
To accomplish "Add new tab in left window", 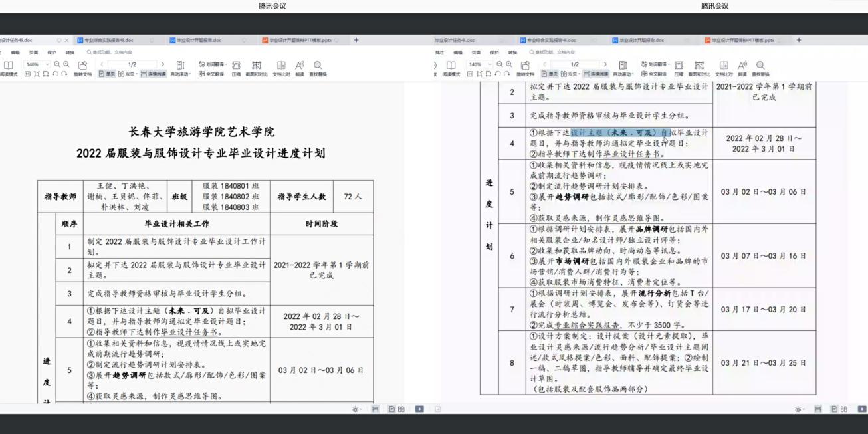I will (356, 40).
